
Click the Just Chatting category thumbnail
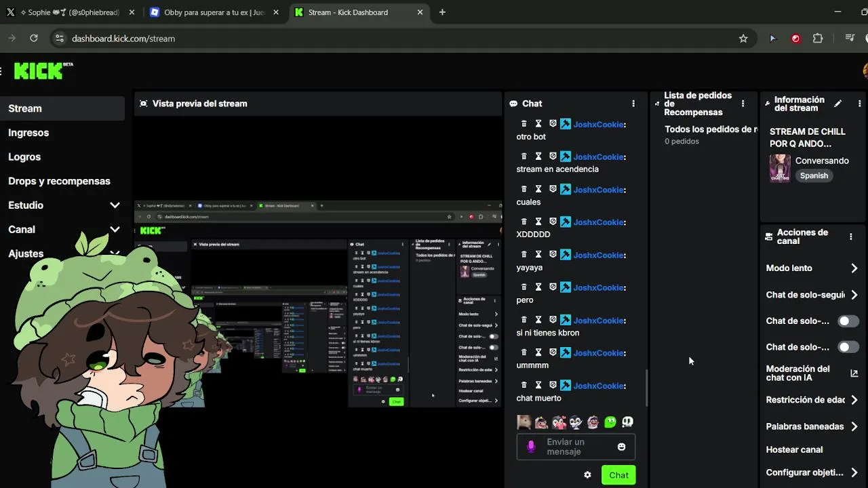tap(780, 168)
